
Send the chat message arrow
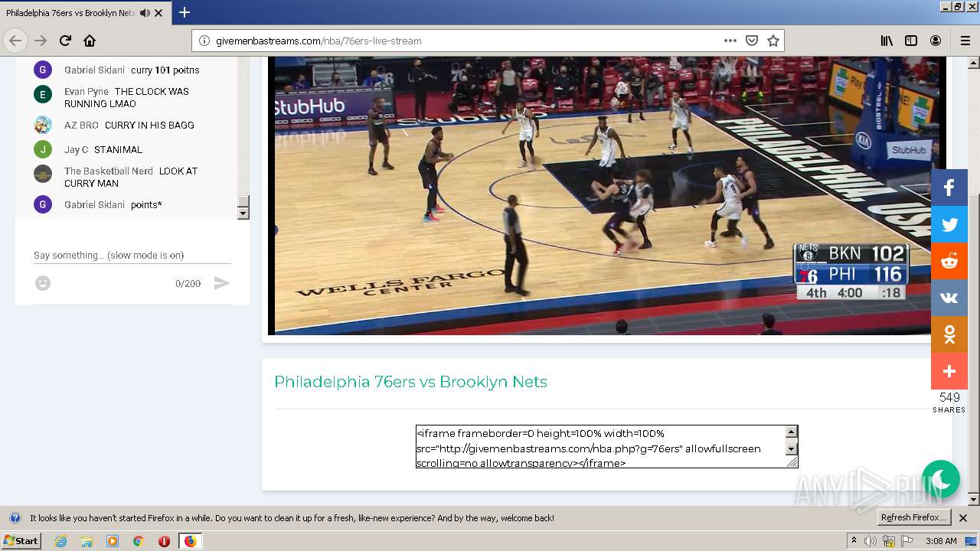[x=221, y=283]
